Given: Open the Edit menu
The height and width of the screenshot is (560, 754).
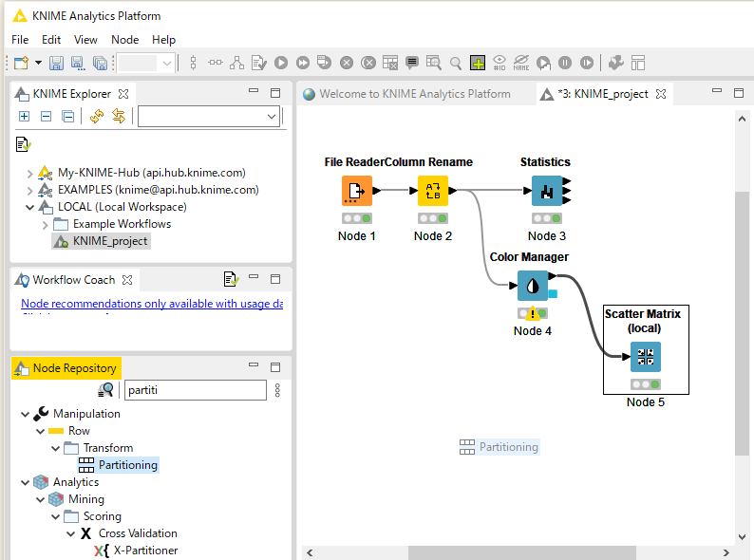Looking at the screenshot, I should tap(51, 40).
